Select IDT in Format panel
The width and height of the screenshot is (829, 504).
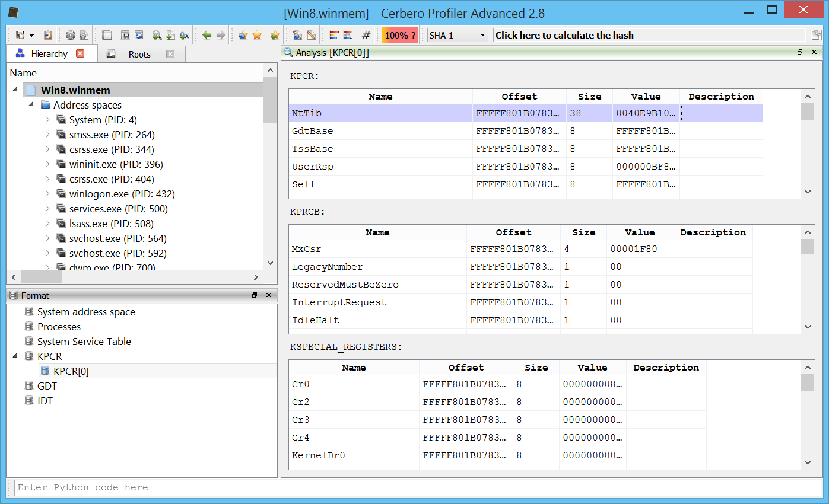pyautogui.click(x=45, y=401)
